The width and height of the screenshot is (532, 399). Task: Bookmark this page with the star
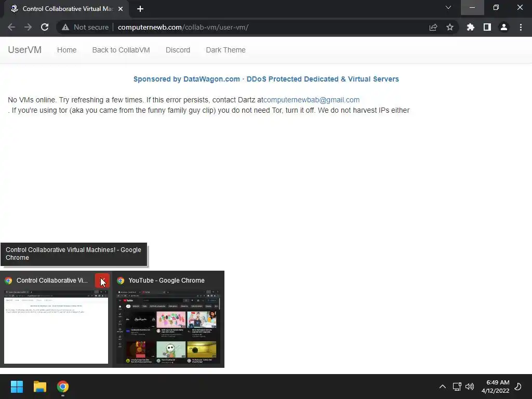(x=450, y=27)
